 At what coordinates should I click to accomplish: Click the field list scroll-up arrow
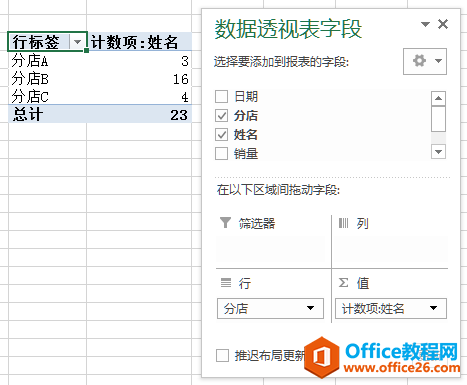coord(438,98)
